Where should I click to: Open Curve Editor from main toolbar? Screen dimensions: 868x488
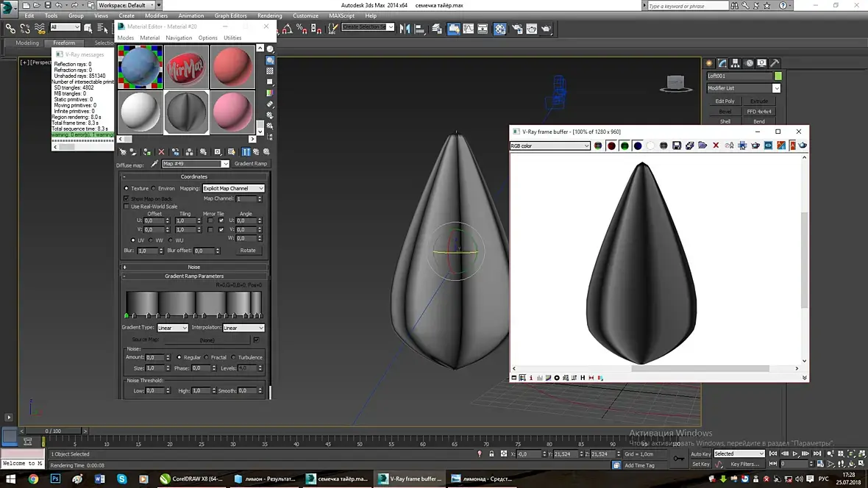(x=469, y=29)
